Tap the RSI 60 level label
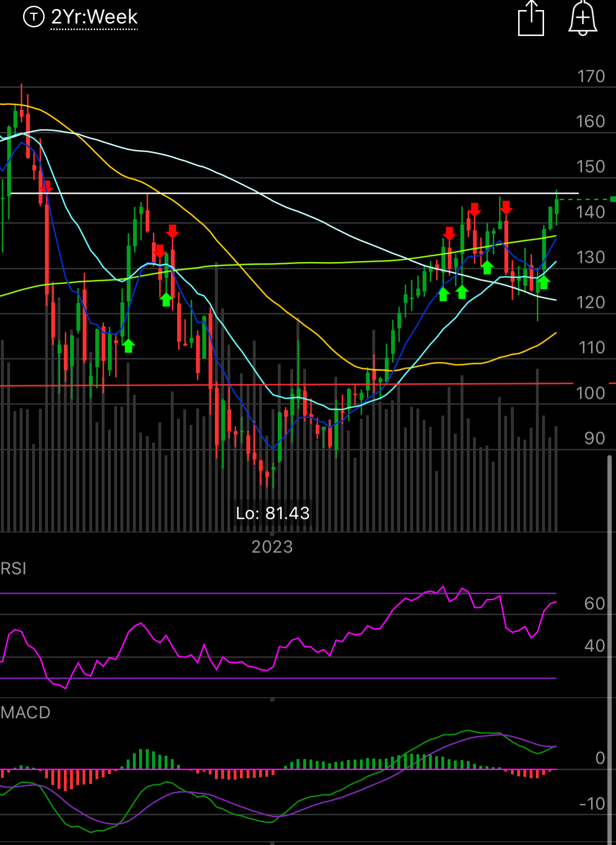 (x=594, y=604)
